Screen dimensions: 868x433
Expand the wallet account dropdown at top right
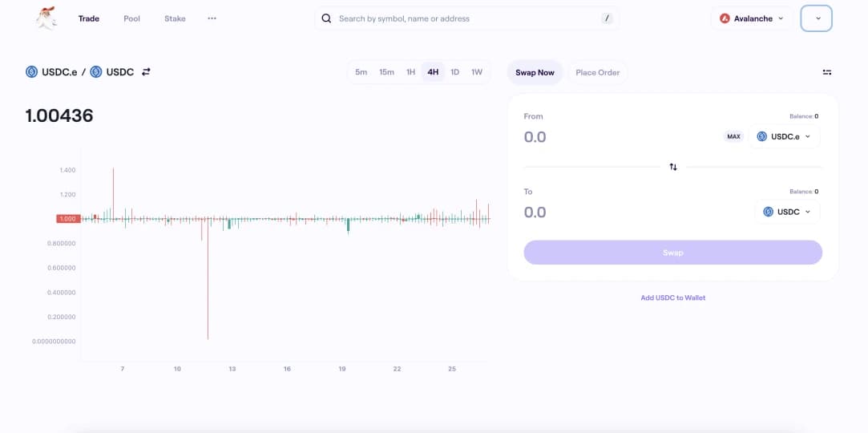point(817,18)
